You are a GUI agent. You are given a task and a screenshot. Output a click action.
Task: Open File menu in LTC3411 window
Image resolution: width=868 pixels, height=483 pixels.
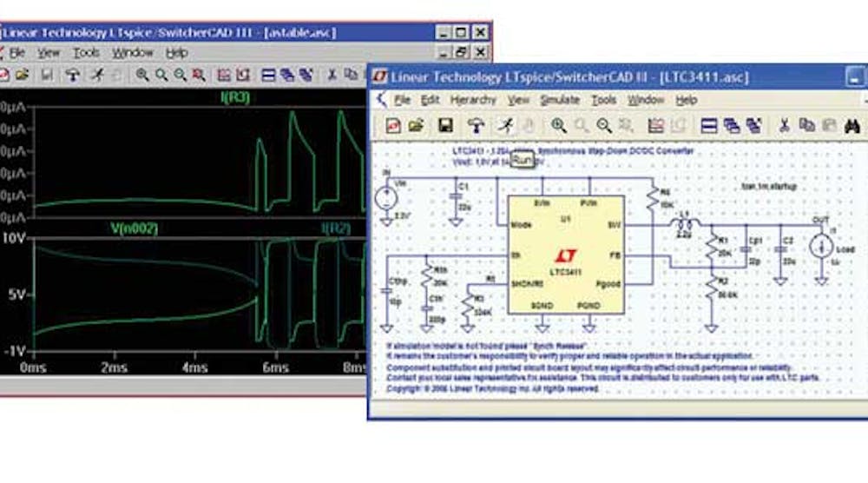tap(402, 100)
